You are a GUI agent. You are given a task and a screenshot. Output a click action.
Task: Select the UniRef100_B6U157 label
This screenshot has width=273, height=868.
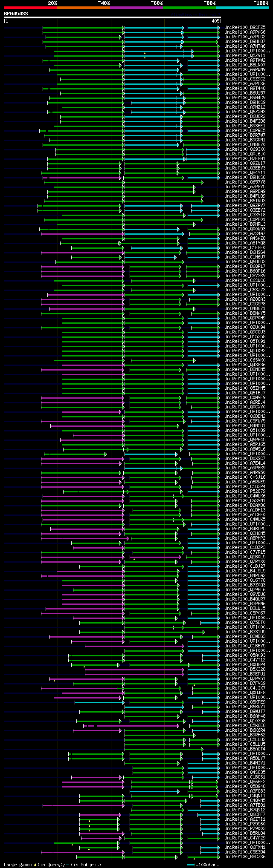point(245,93)
